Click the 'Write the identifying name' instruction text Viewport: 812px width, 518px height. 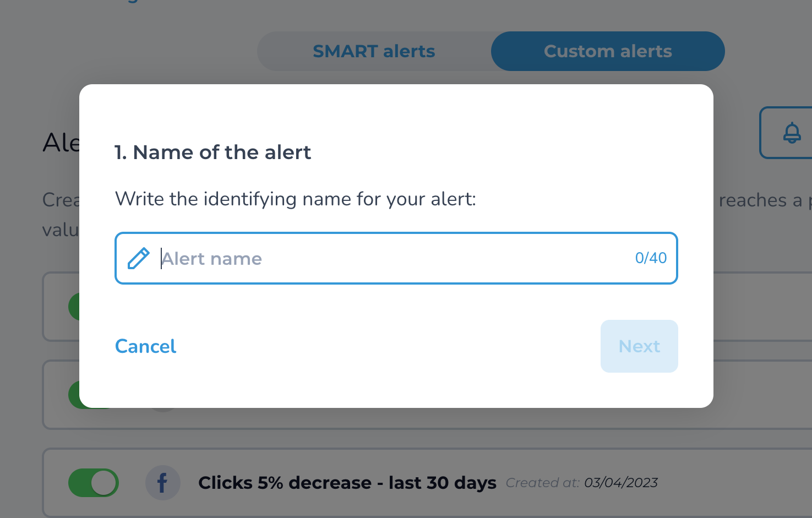tap(295, 199)
